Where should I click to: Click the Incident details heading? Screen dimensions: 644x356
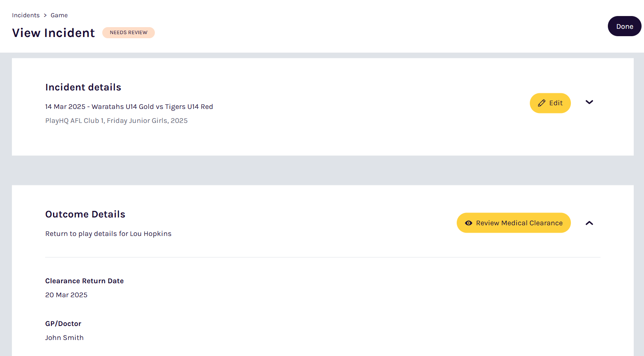83,87
